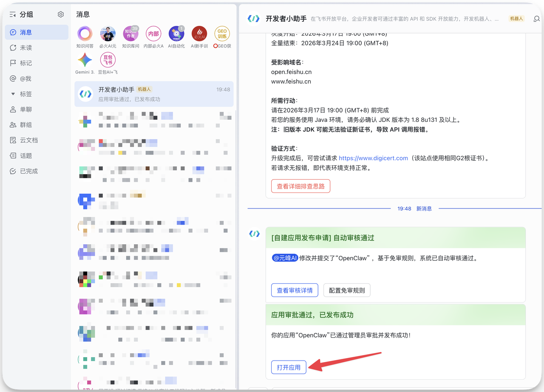The height and width of the screenshot is (392, 544).
Task: Click the [自建应用发布申请] 自动审核通过 card header
Action: 396,238
